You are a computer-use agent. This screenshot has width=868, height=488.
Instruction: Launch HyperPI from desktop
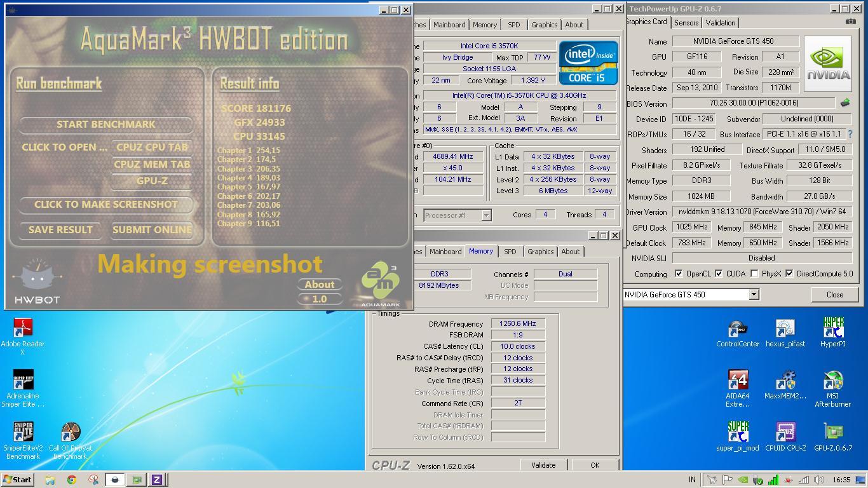[x=833, y=333]
